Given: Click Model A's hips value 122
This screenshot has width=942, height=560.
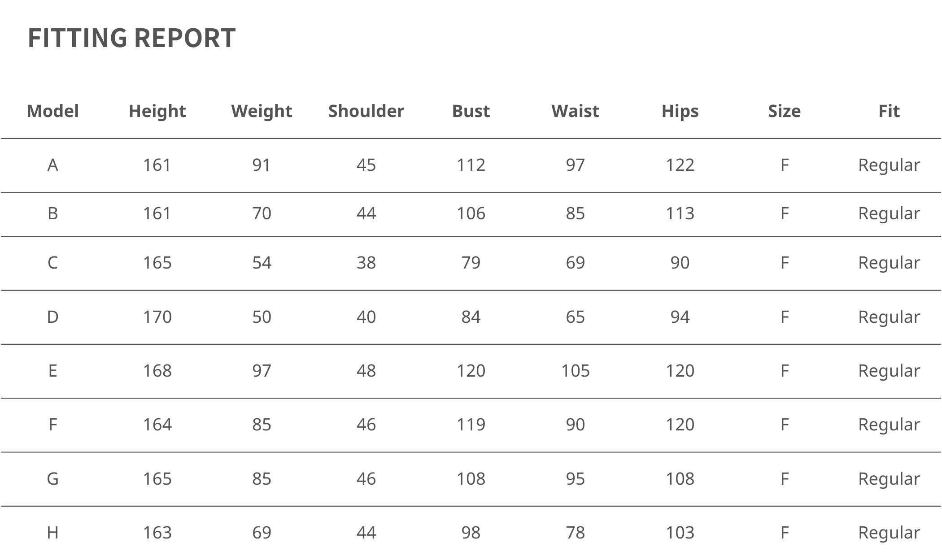Looking at the screenshot, I should click(680, 165).
